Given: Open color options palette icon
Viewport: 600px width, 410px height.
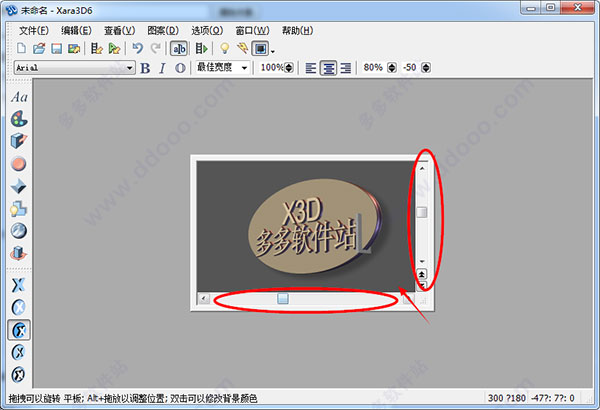Looking at the screenshot, I should [19, 119].
